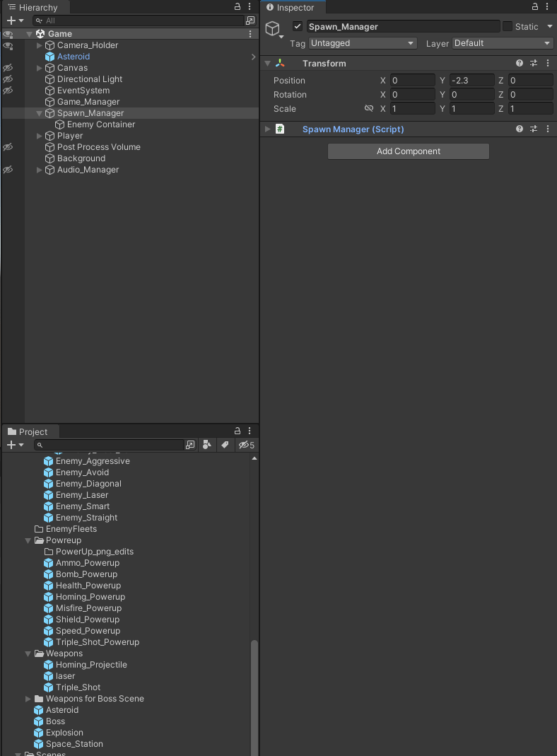
Task: Open Hierarchy panel more options menu
Action: [x=250, y=7]
